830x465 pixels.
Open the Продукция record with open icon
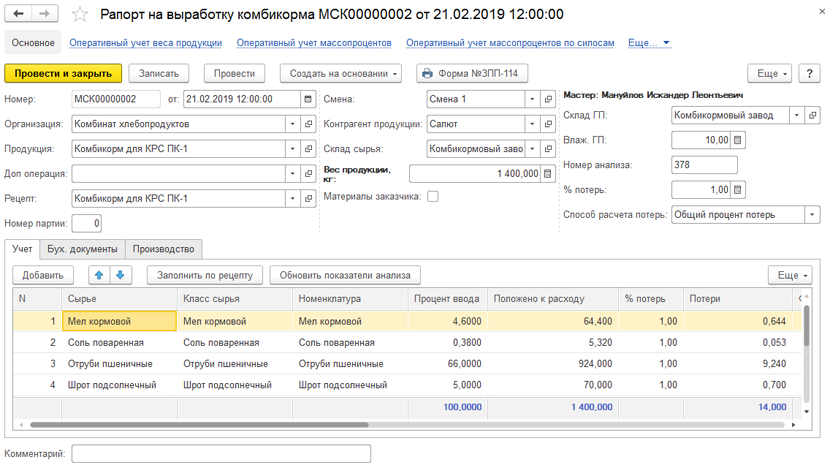coord(308,149)
